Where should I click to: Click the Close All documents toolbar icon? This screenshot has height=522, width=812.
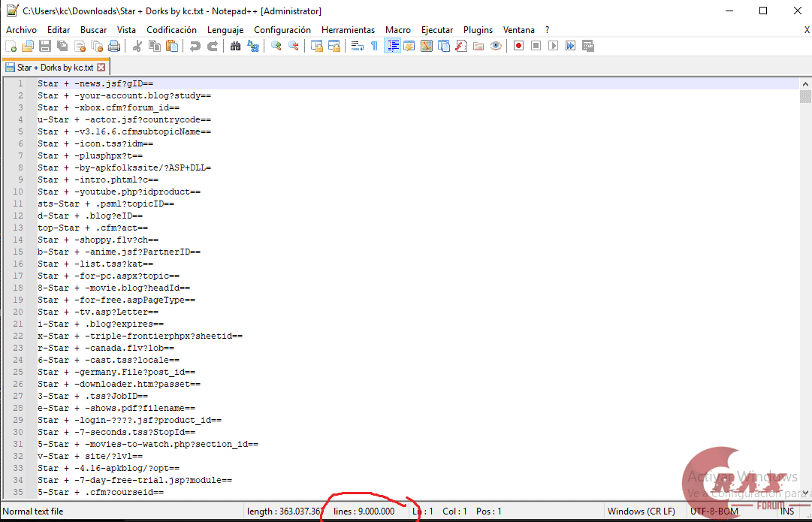tap(97, 46)
